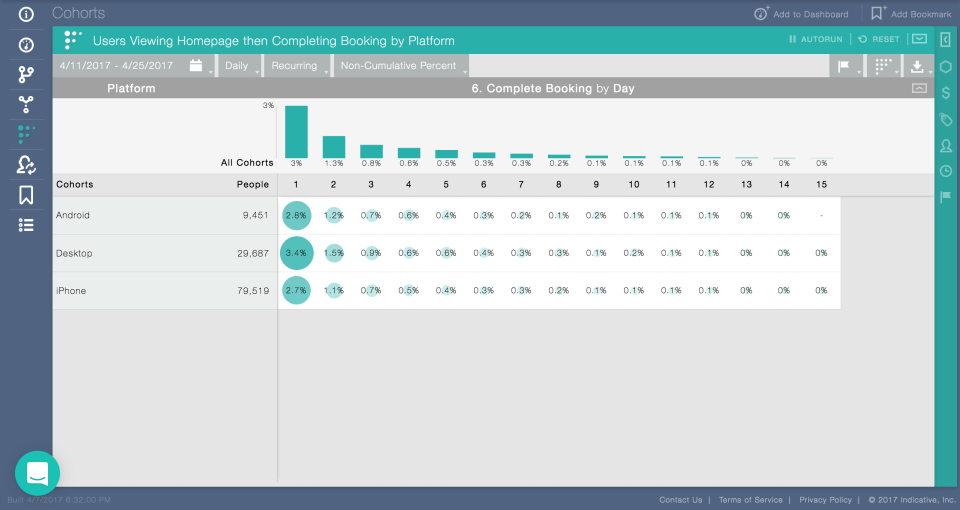Click the download export icon
960x510 pixels.
[917, 66]
